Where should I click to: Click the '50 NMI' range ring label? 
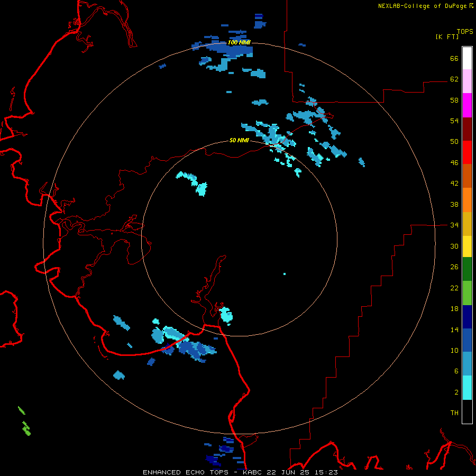[x=239, y=140]
